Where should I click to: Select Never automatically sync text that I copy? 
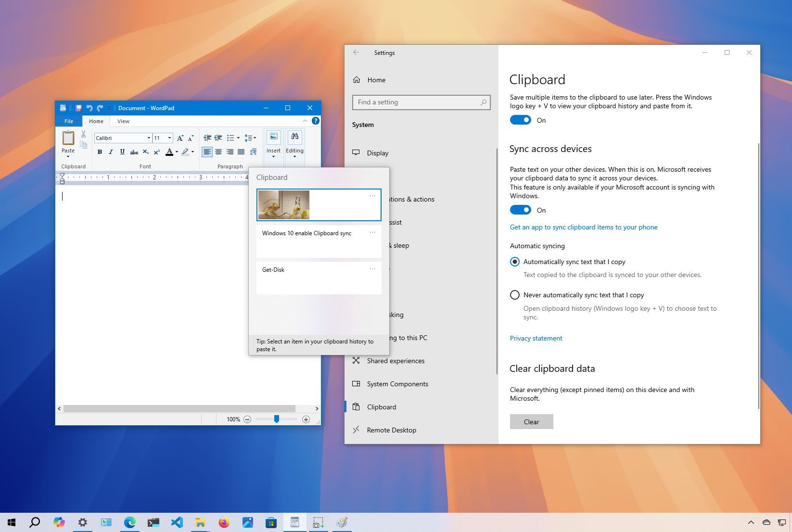click(514, 295)
